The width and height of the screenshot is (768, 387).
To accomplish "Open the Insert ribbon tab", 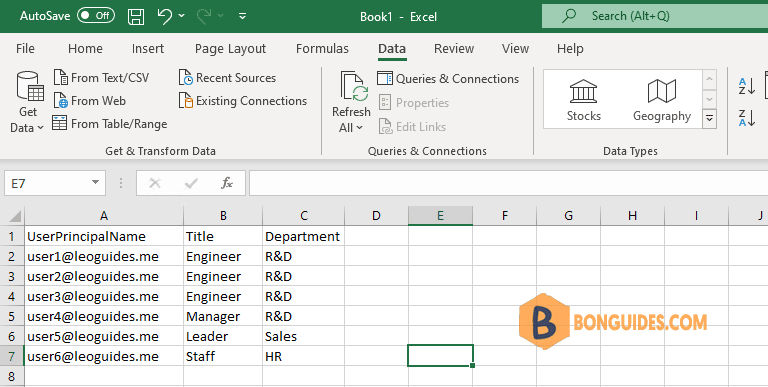I will tap(148, 48).
